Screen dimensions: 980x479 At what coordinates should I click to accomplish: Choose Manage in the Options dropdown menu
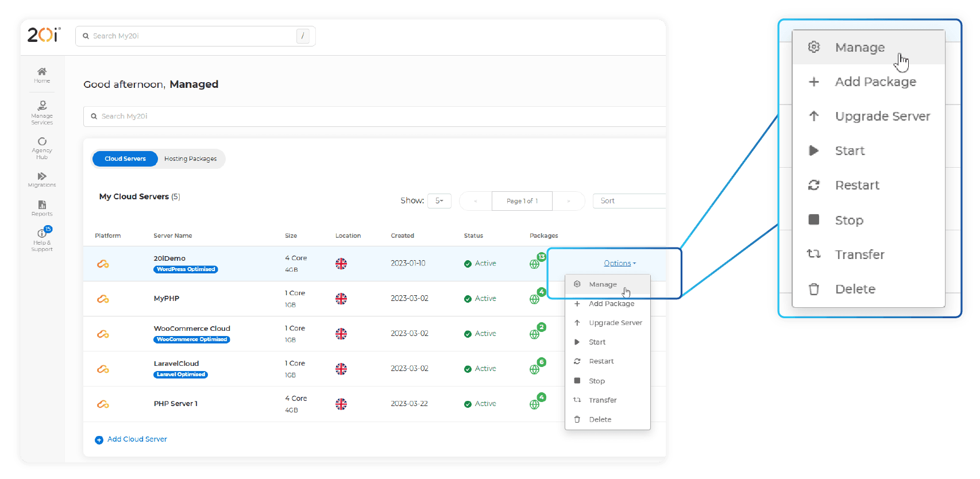click(x=608, y=284)
